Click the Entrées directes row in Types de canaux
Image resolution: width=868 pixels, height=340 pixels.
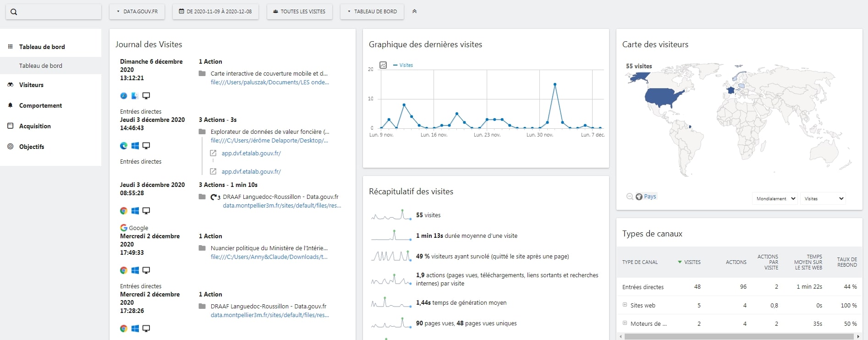(x=739, y=287)
